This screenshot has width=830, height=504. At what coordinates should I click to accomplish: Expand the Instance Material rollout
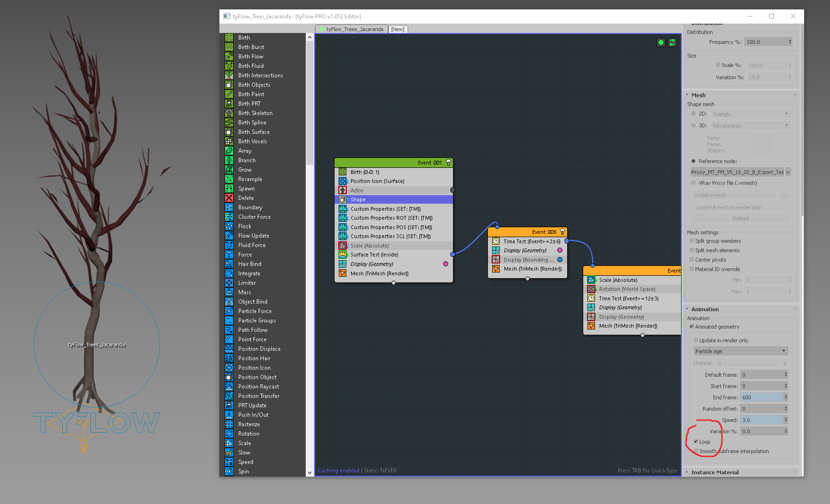click(714, 472)
